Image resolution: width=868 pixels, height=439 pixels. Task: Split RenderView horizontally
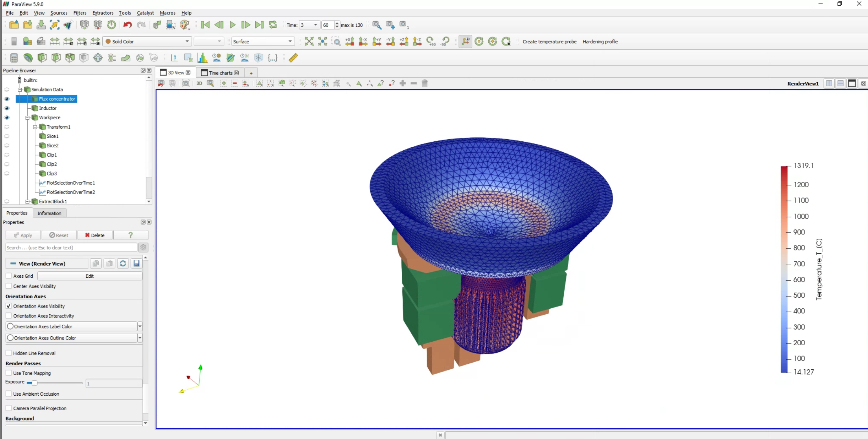click(829, 83)
